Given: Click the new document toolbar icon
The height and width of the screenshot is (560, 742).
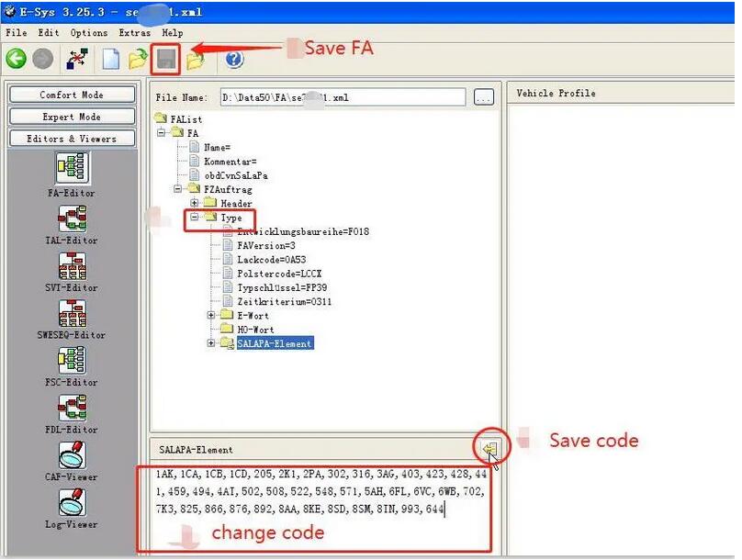Looking at the screenshot, I should (x=110, y=60).
